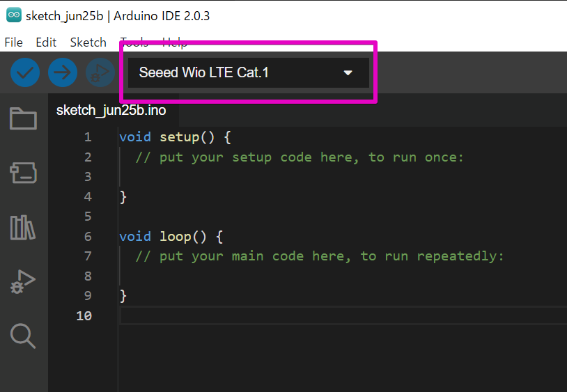The height and width of the screenshot is (392, 567).
Task: Select the sketch_jun25b.ino editor tab
Action: (x=113, y=110)
